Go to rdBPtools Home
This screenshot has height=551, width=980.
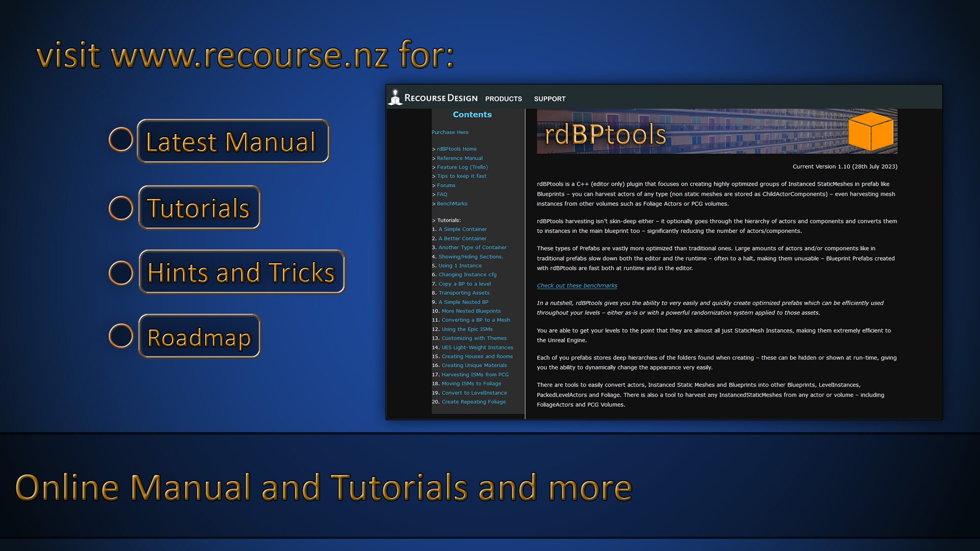[456, 148]
